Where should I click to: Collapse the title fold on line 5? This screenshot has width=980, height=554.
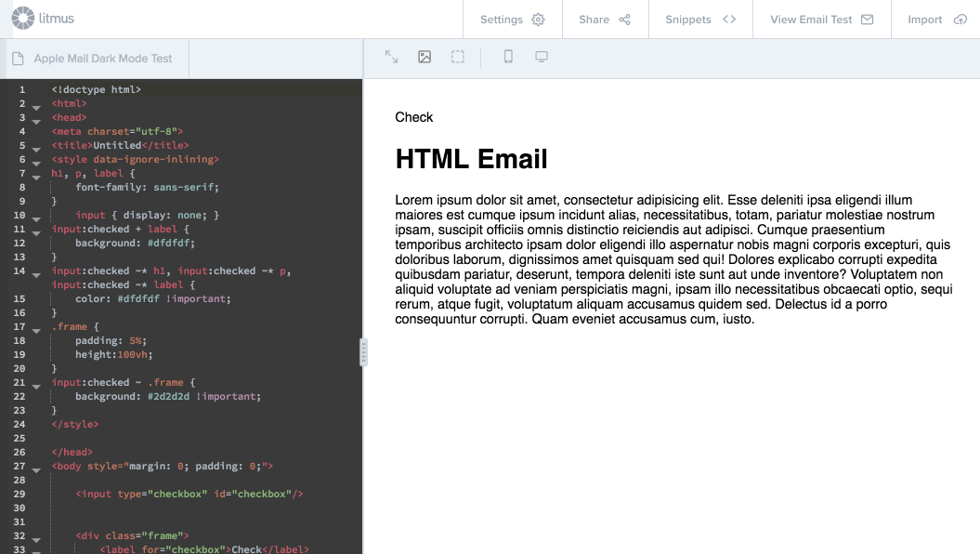(36, 150)
